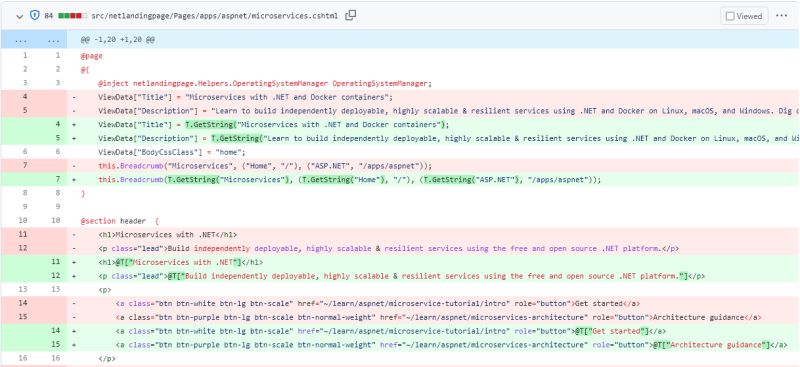
Task: Collapse the microservices.cshtml file diff
Action: pos(19,16)
